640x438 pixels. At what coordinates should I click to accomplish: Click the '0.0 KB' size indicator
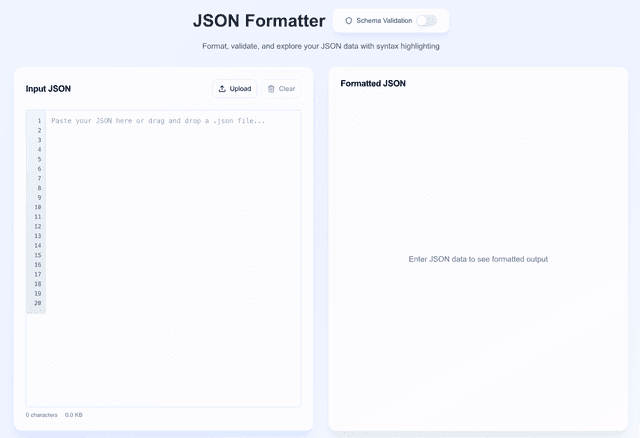pos(74,414)
